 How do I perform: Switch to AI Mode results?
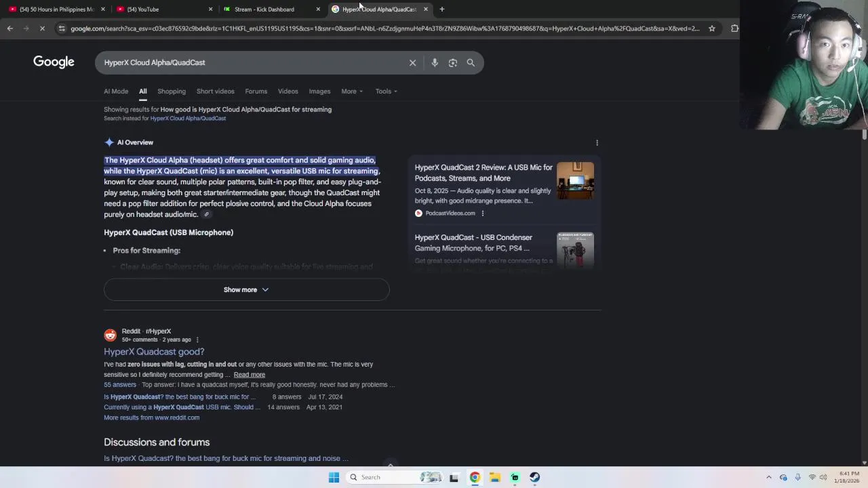116,91
